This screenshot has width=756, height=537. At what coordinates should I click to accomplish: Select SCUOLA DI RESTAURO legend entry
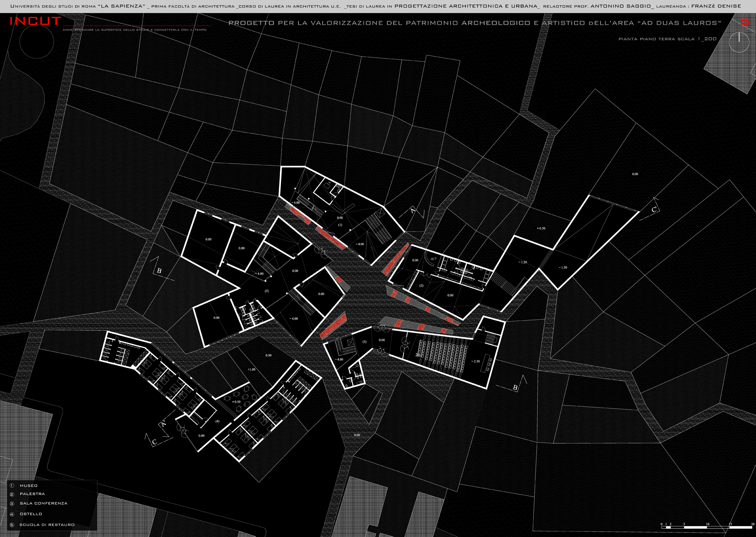[47, 525]
